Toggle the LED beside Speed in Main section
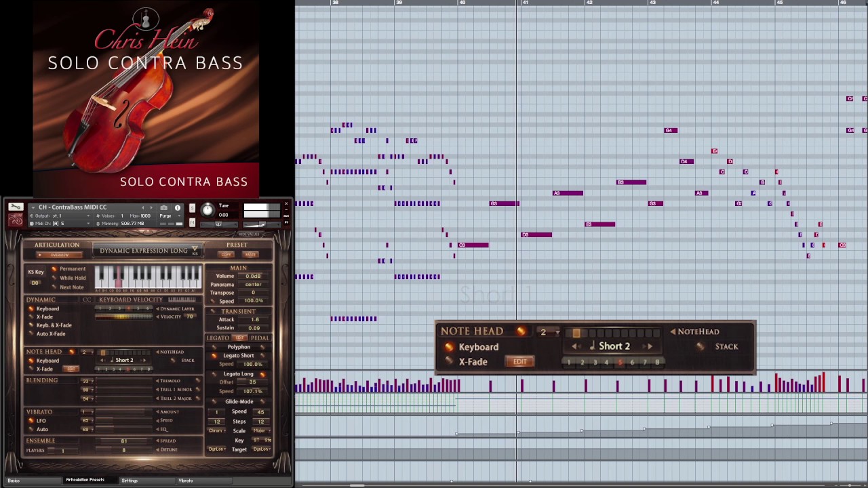 click(x=213, y=301)
